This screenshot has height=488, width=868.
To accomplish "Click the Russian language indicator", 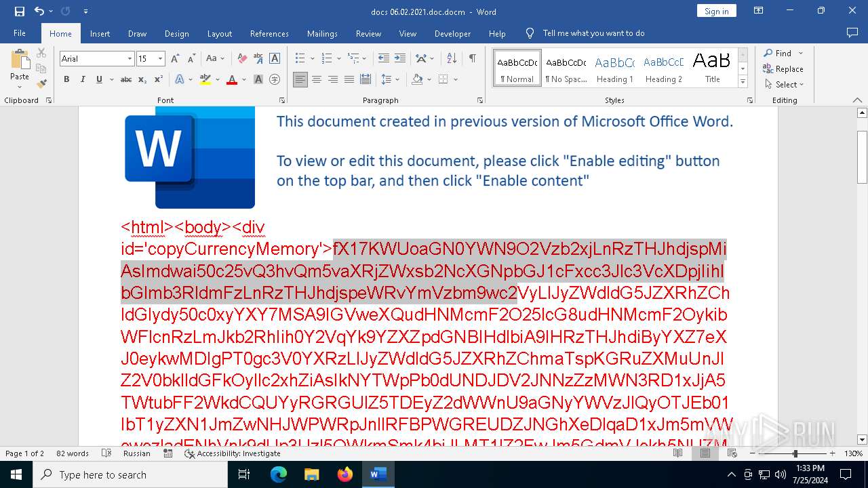I will pos(137,453).
